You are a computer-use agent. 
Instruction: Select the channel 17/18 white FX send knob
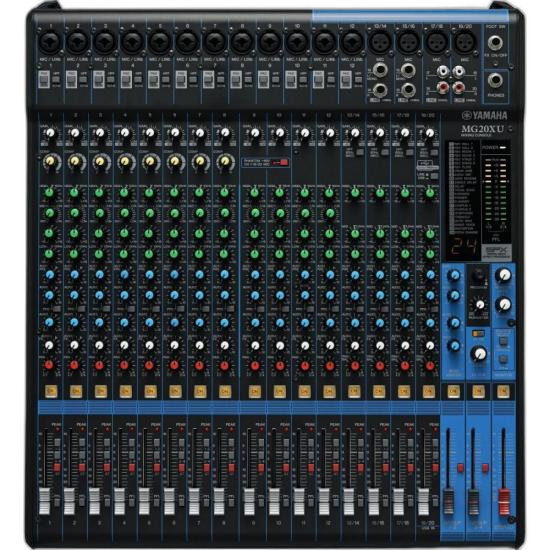tap(405, 346)
